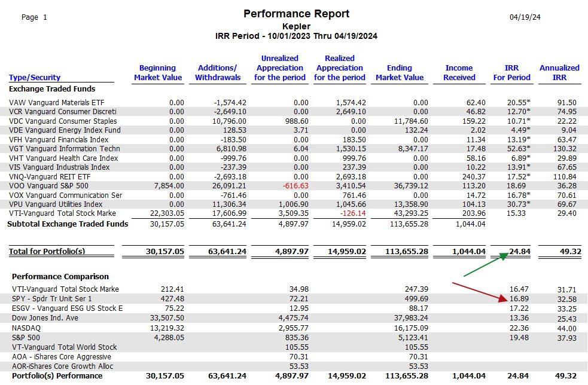Select SPY - Spdr Tr Unit Ser 1 row

pyautogui.click(x=294, y=299)
